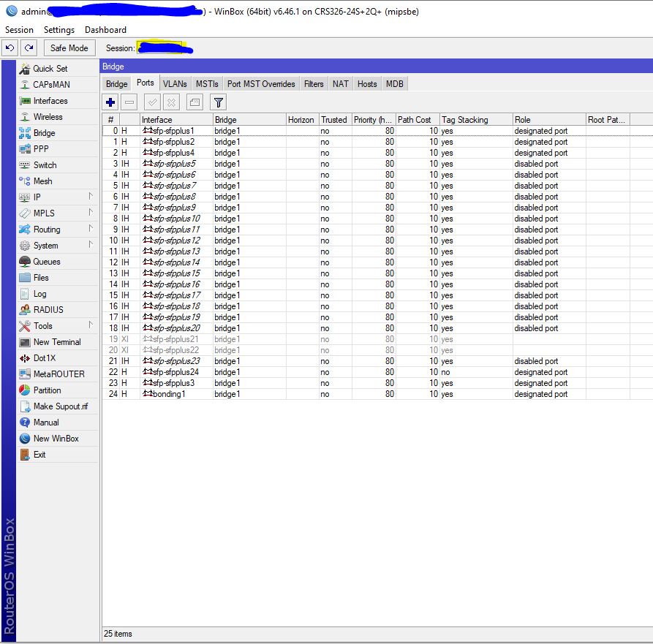Disable selected port with X icon

172,102
